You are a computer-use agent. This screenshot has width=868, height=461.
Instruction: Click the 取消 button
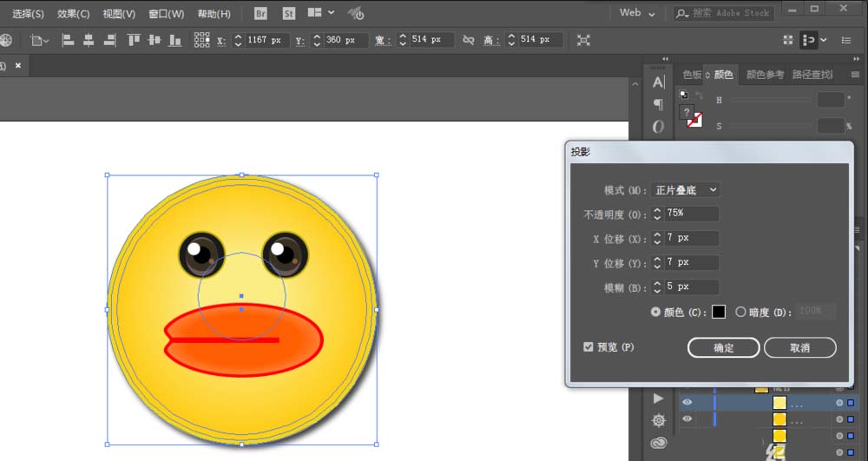(799, 347)
